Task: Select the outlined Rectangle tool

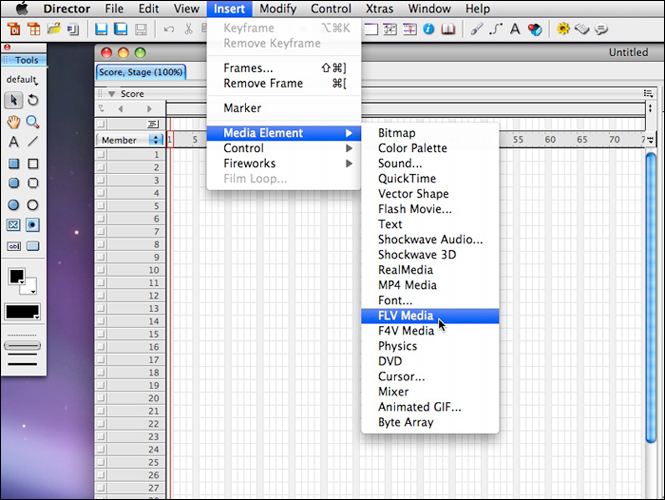Action: 33,164
